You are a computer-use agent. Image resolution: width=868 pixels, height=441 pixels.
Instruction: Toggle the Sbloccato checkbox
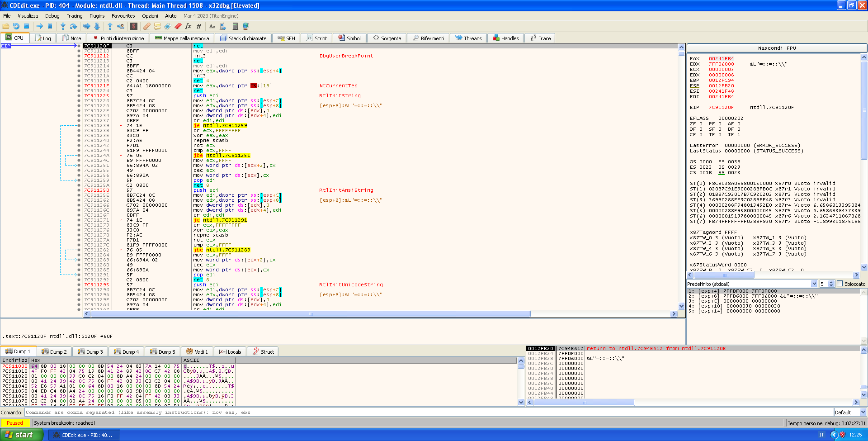point(840,284)
